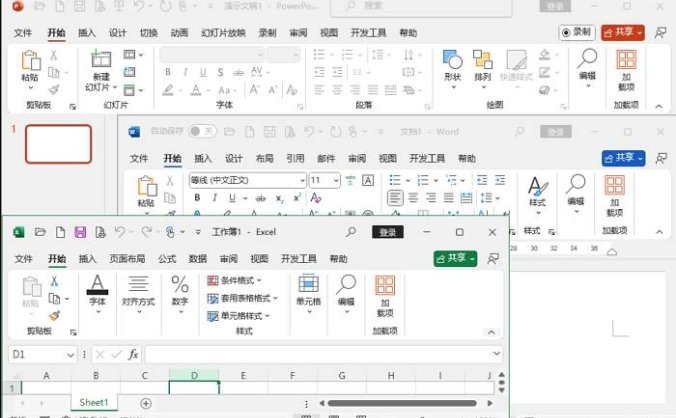Open PowerPoint Add-ins button
The image size is (676, 418).
click(626, 71)
